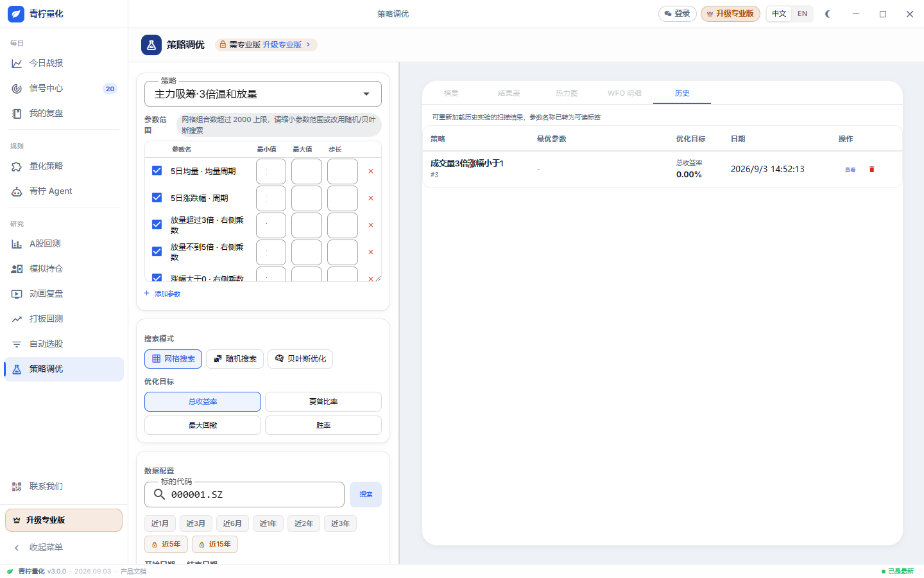Image resolution: width=924 pixels, height=578 pixels.
Task: Open 信号中心 signal center
Action: tap(64, 88)
